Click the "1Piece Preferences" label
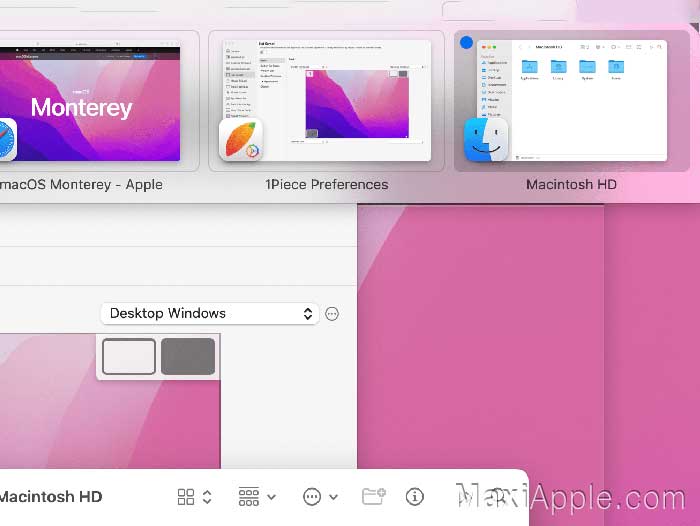The width and height of the screenshot is (700, 526). click(327, 184)
